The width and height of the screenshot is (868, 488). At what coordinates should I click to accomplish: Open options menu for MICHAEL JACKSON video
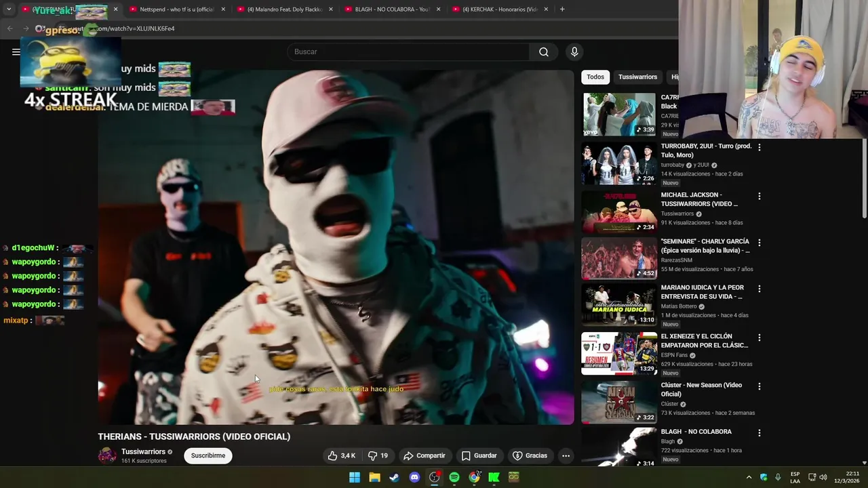pyautogui.click(x=759, y=196)
